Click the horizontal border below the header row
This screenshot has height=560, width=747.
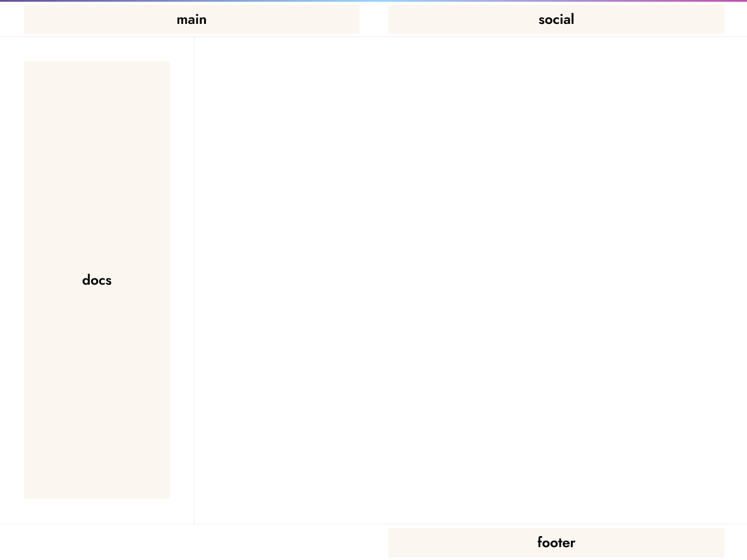tap(373, 36)
